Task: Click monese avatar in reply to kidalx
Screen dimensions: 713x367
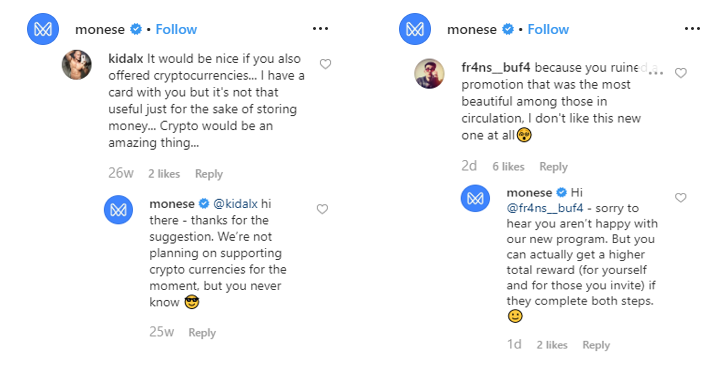Action: click(x=118, y=210)
